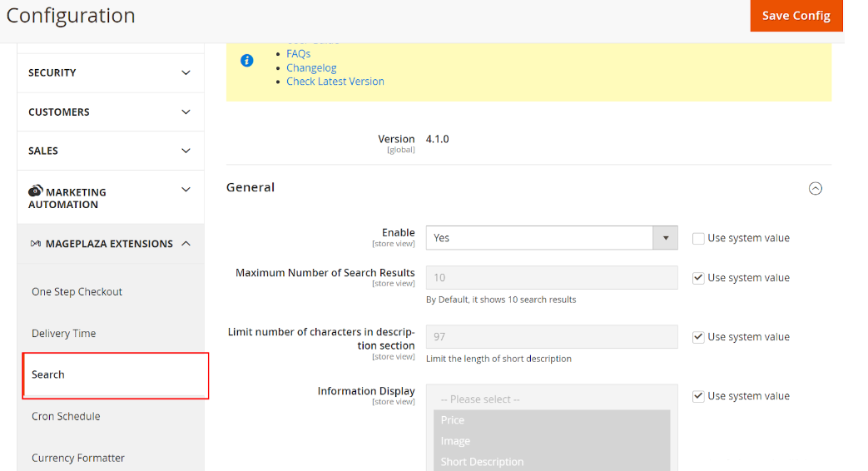Select Price in Information Display list
The height and width of the screenshot is (471, 868).
[453, 420]
